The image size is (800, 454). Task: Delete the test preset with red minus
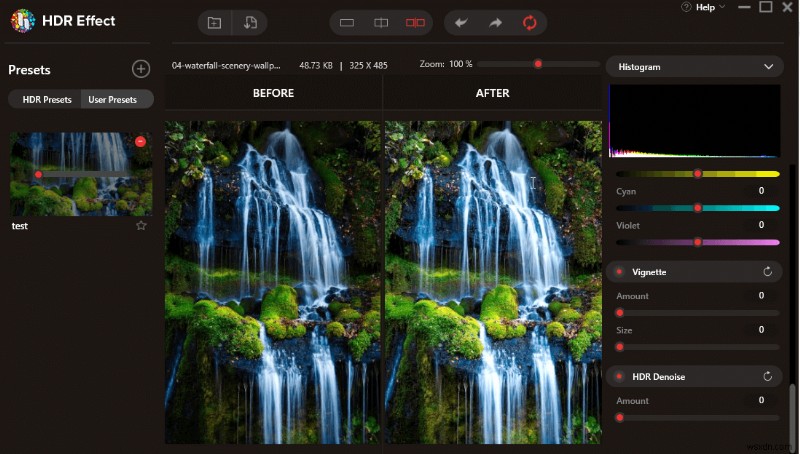(x=140, y=142)
